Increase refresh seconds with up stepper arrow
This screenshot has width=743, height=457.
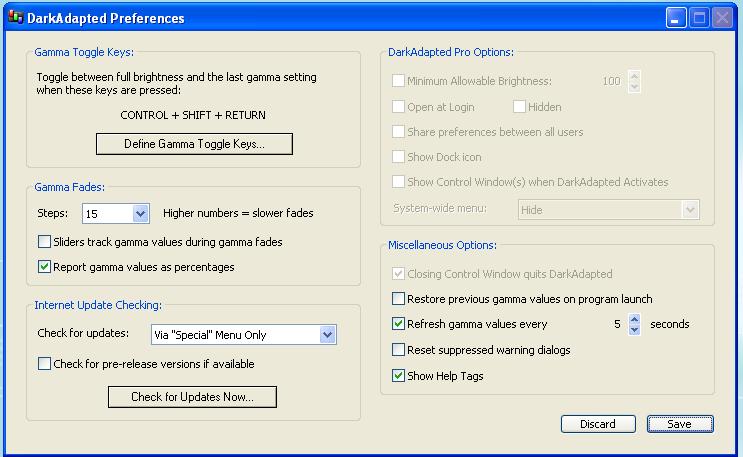pos(634,319)
